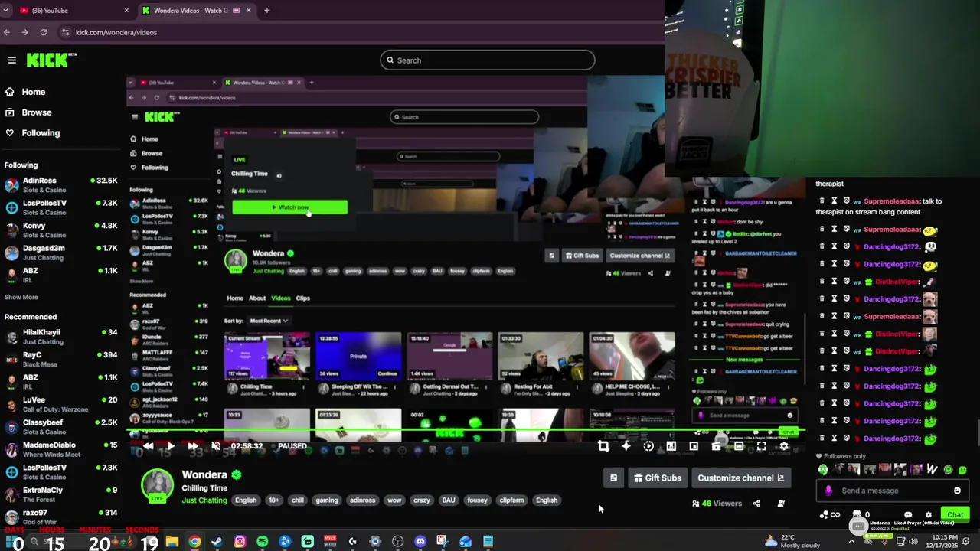
Task: Click the purple microphone icon in chat input
Action: pos(828,491)
